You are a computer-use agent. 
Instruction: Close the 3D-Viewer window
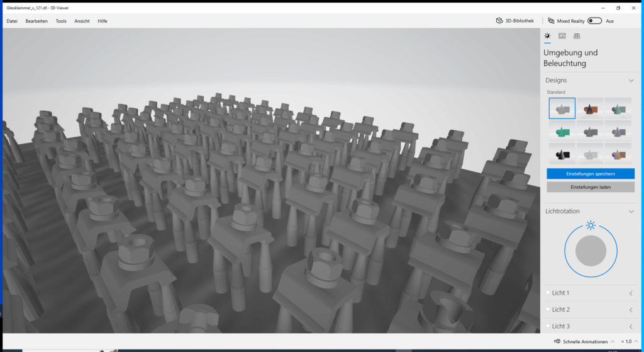point(633,8)
